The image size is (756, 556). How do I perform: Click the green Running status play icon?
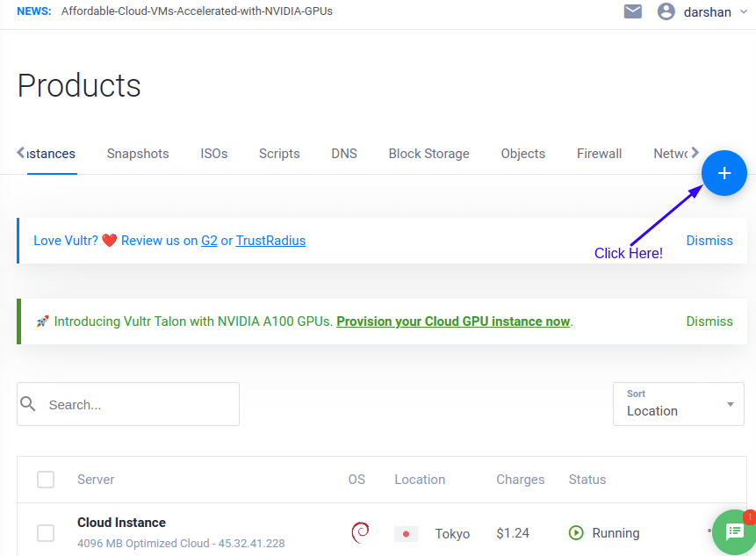pyautogui.click(x=576, y=533)
